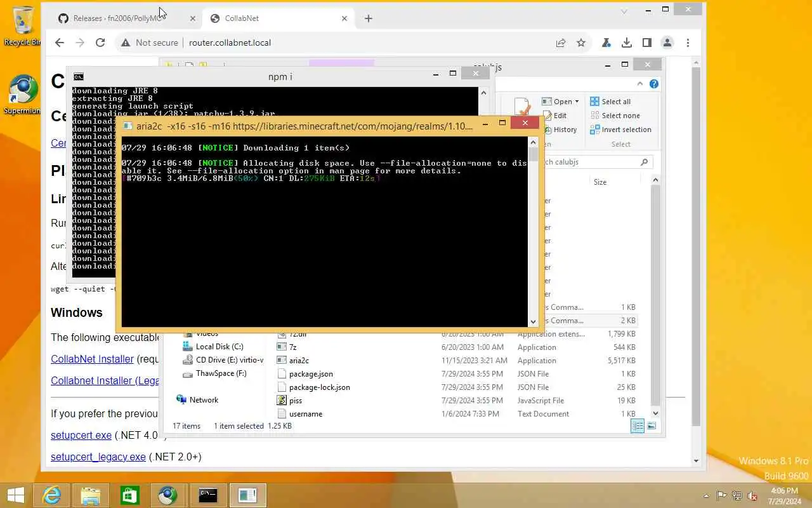Click the 7z application file icon
The image size is (812, 508).
tap(282, 347)
